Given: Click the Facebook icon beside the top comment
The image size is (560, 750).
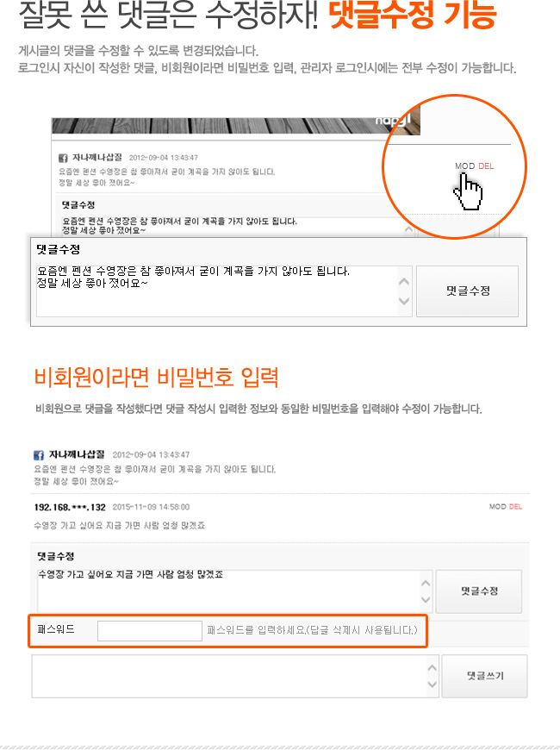Looking at the screenshot, I should [63, 158].
